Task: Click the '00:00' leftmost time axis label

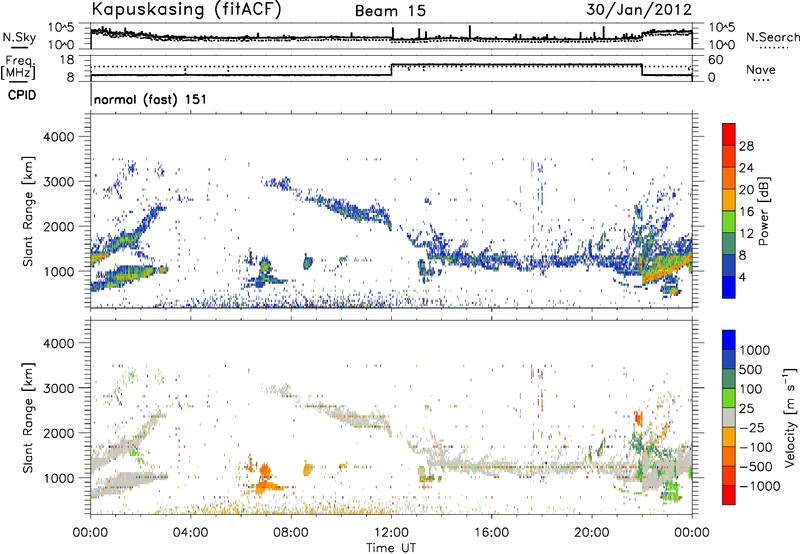Action: click(x=90, y=533)
